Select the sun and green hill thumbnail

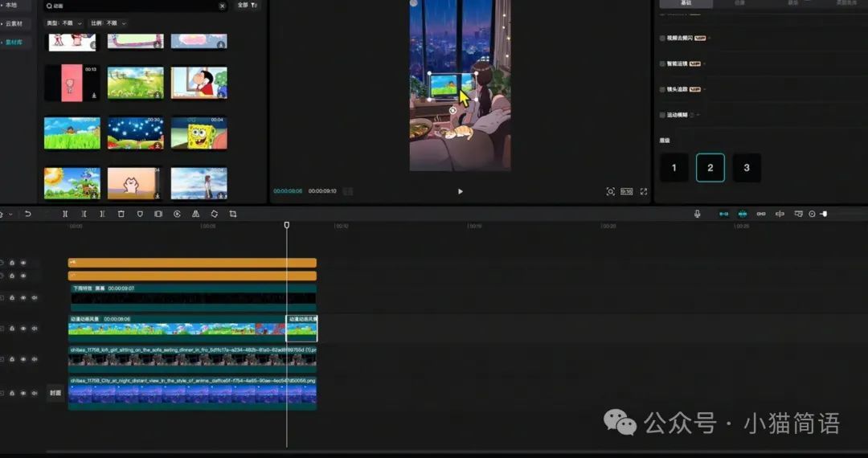coord(72,184)
